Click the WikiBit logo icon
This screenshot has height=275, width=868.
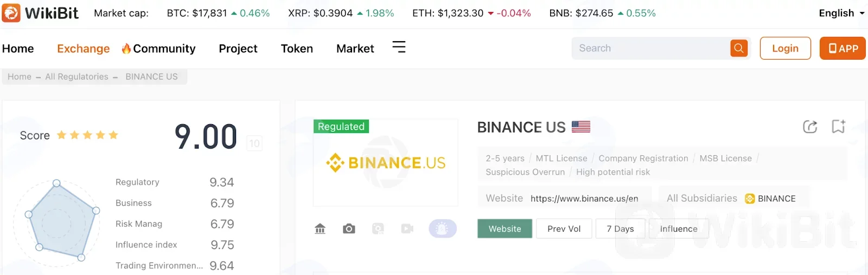pos(11,13)
